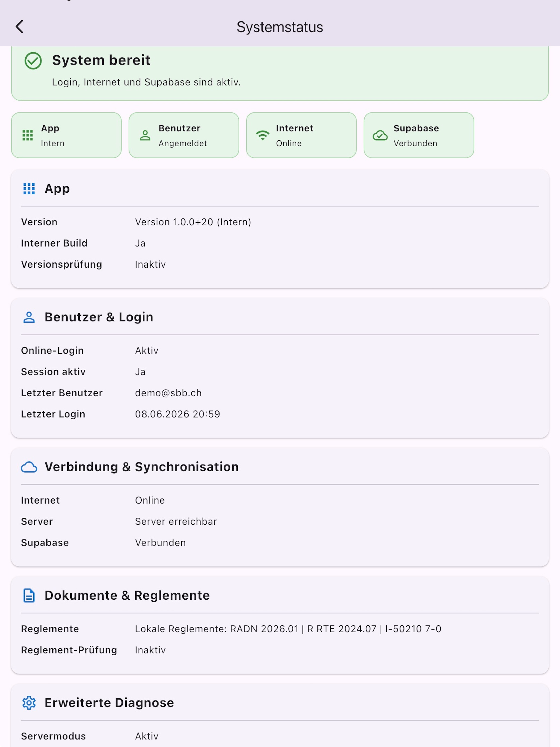The image size is (560, 747).
Task: Tap the Version label in App section
Action: click(x=39, y=222)
